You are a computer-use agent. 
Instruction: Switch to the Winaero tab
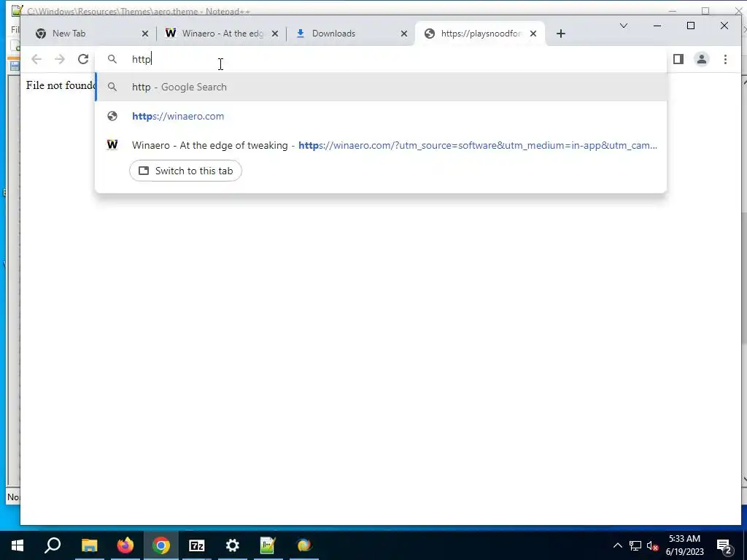coord(222,34)
